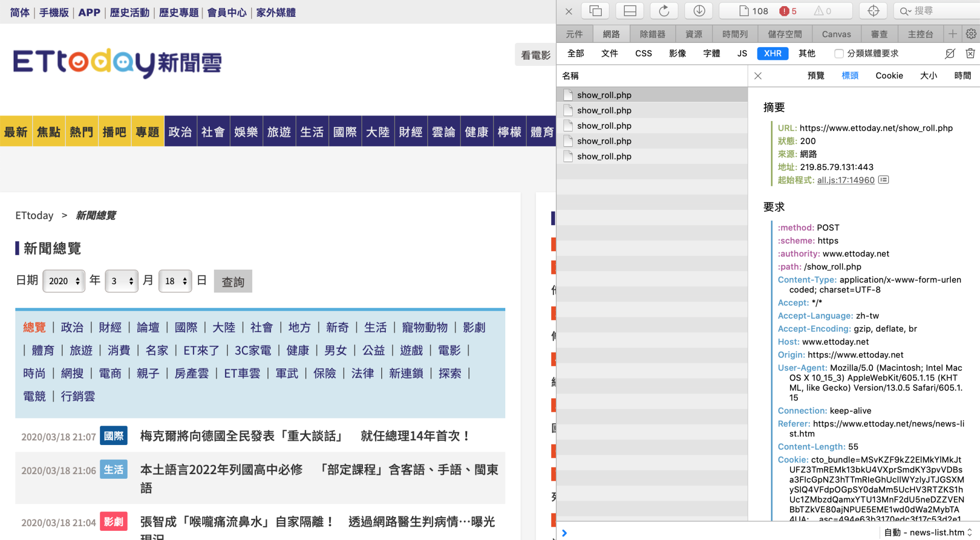Viewport: 980px width, 540px height.
Task: Click the warnings count indicator
Action: [x=822, y=11]
